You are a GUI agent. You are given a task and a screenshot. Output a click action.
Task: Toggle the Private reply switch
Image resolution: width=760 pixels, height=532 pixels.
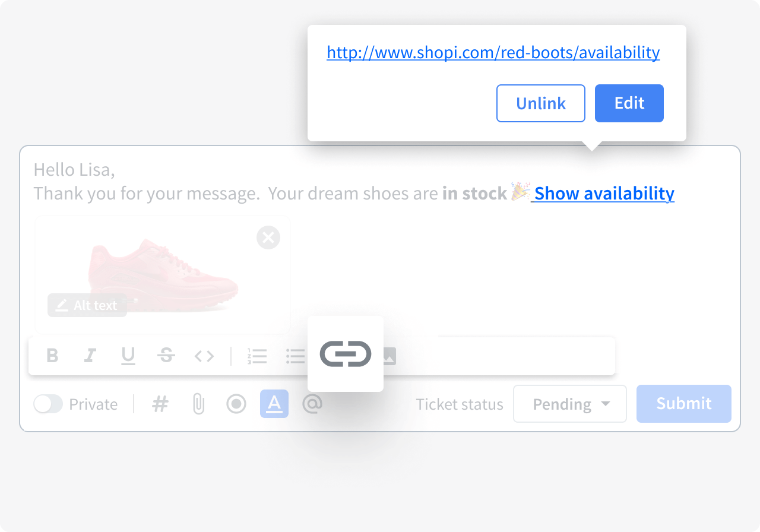(x=49, y=404)
